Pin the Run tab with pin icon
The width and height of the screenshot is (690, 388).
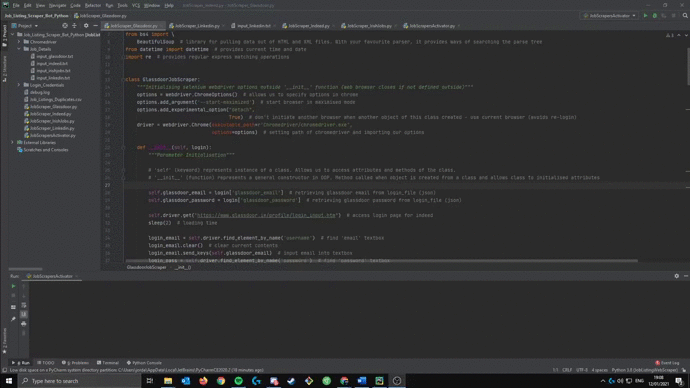tap(13, 319)
